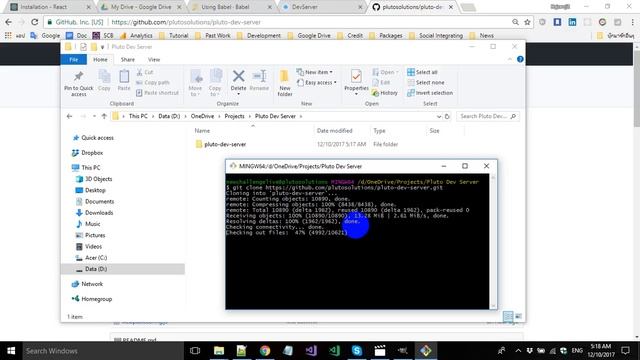Image resolution: width=640 pixels, height=360 pixels.
Task: Switch to the Using Babel tab
Action: pyautogui.click(x=232, y=7)
